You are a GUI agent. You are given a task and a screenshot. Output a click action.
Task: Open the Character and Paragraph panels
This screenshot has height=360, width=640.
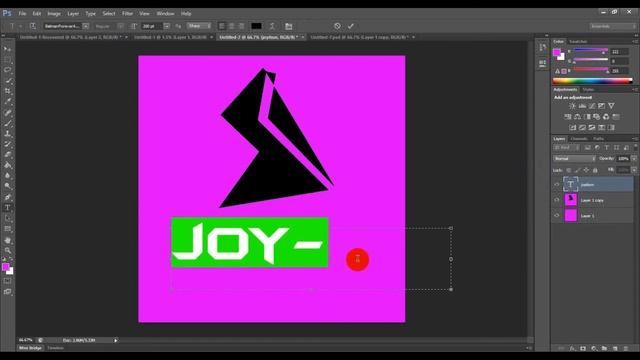289,26
